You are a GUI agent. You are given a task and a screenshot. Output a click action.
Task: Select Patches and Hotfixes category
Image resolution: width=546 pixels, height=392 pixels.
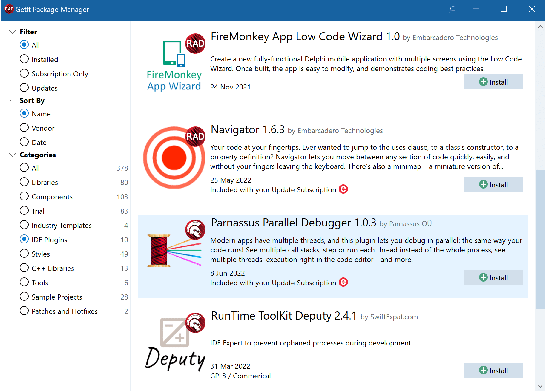pos(24,311)
